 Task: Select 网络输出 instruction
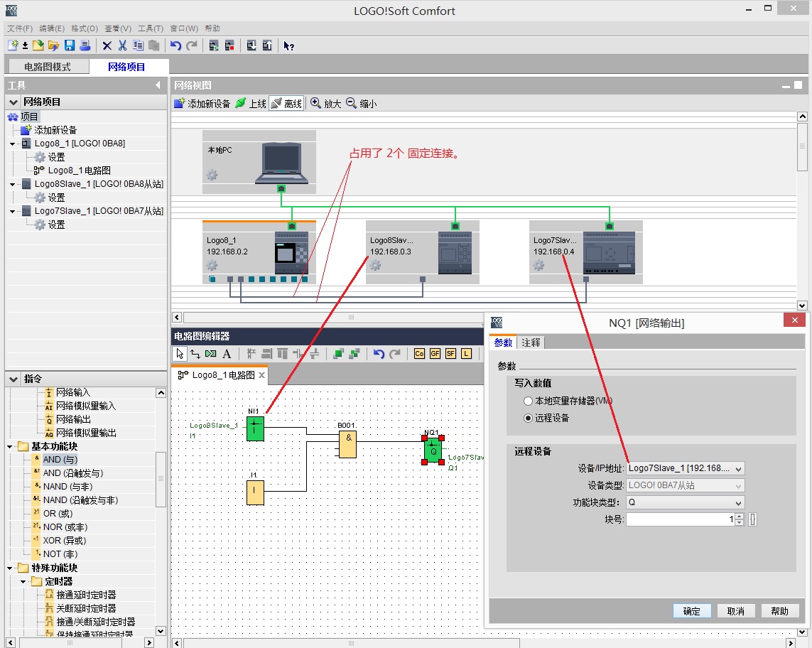73,420
